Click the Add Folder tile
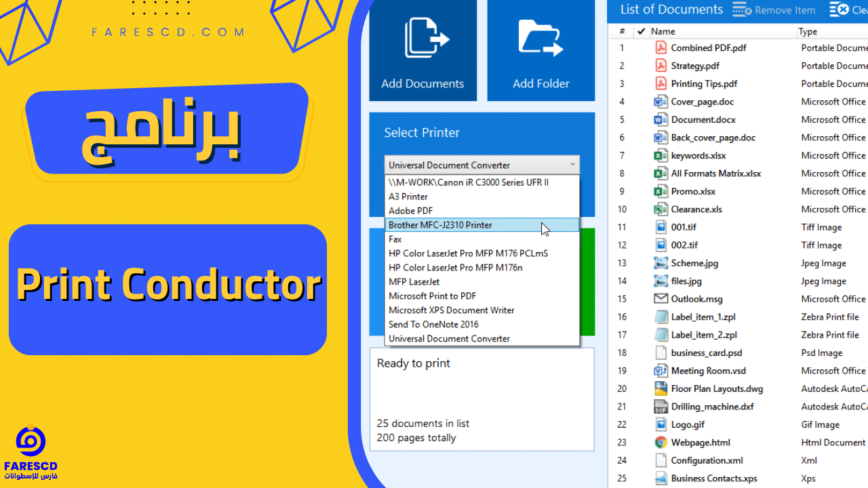 coord(541,50)
